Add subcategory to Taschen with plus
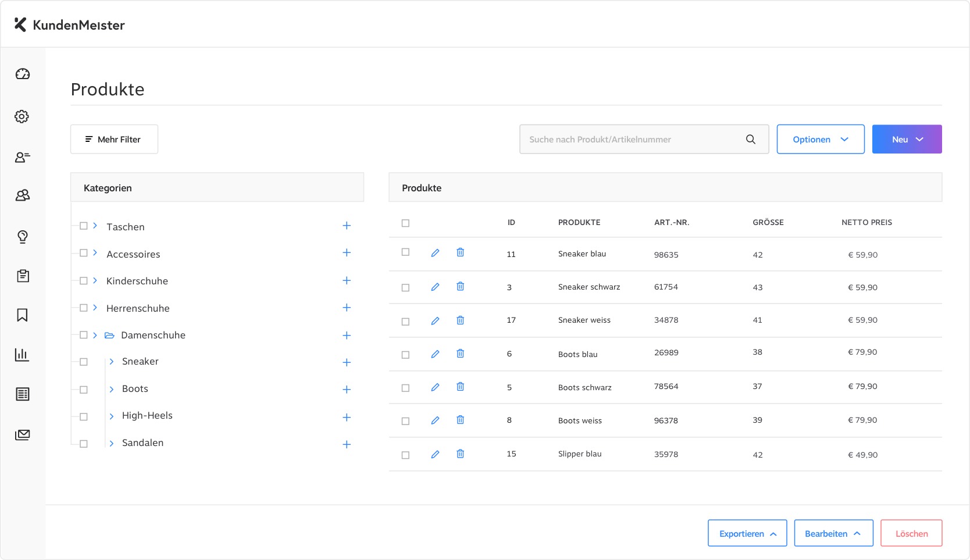Image resolution: width=970 pixels, height=560 pixels. 347,226
